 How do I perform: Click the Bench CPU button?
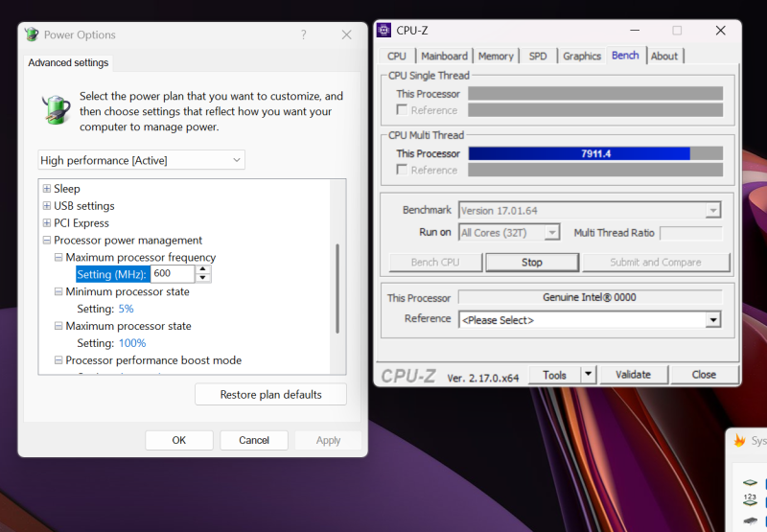(x=435, y=263)
